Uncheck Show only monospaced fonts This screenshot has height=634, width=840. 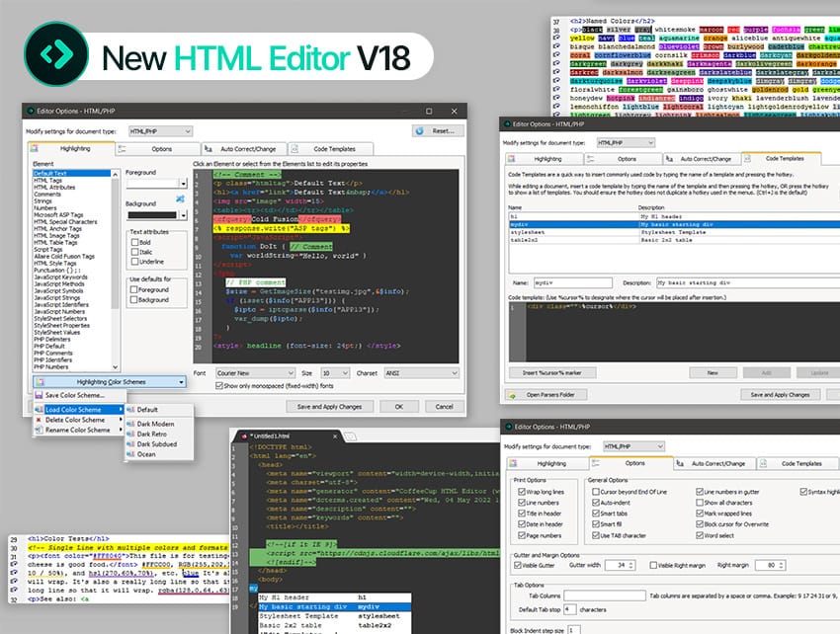(x=219, y=385)
